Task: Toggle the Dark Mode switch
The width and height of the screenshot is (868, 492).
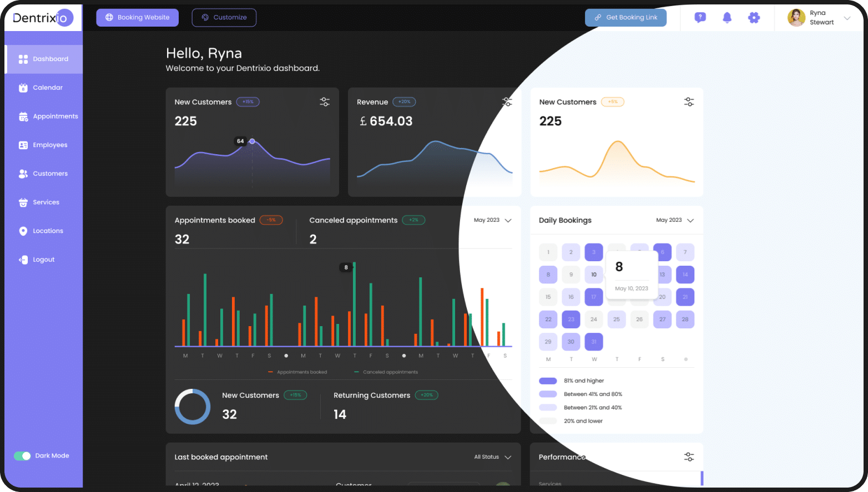Action: pyautogui.click(x=23, y=456)
